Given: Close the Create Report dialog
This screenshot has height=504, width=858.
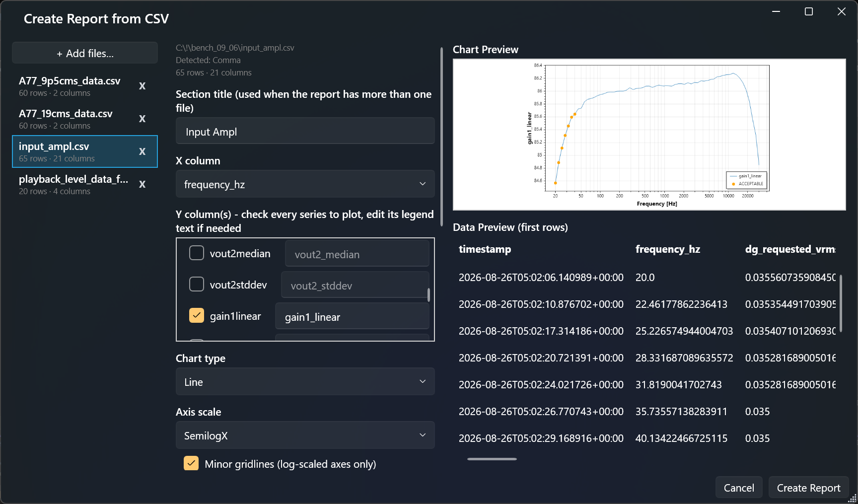Looking at the screenshot, I should 842,11.
